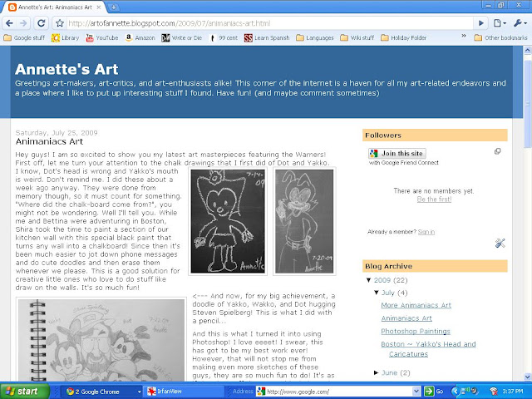Open the Other bookmarks folder

pyautogui.click(x=500, y=37)
